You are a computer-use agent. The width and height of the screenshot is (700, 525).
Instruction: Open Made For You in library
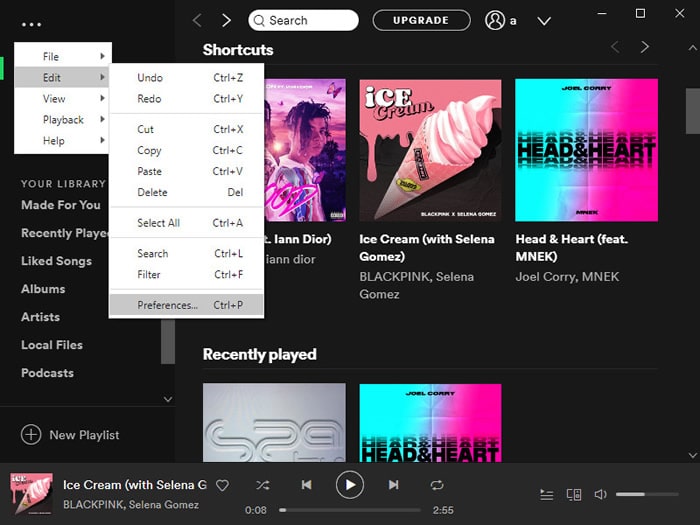point(61,205)
